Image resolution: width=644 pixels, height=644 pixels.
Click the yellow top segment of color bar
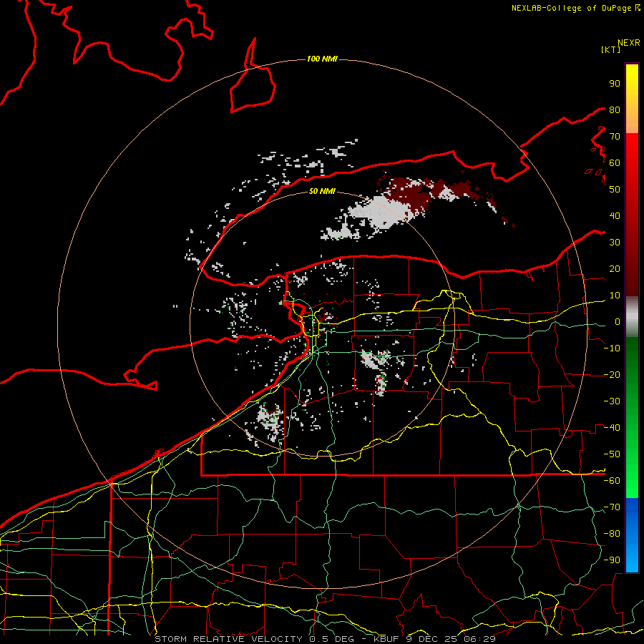[632, 99]
